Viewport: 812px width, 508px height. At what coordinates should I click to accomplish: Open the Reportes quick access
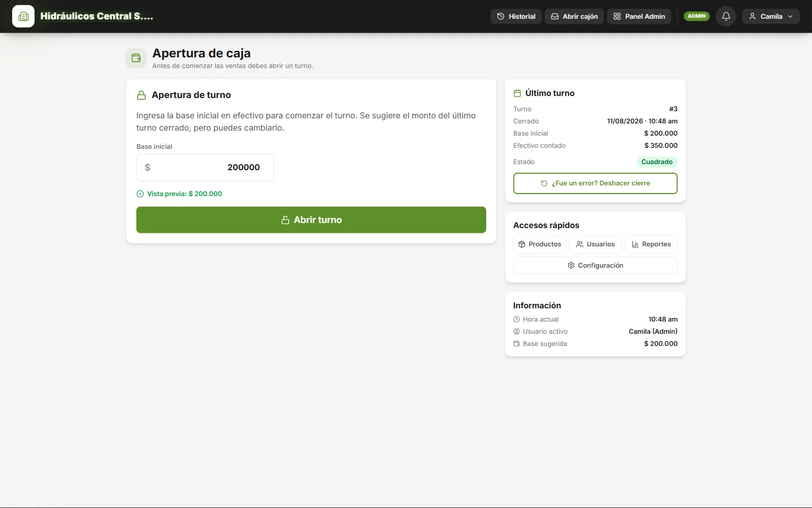coord(651,244)
